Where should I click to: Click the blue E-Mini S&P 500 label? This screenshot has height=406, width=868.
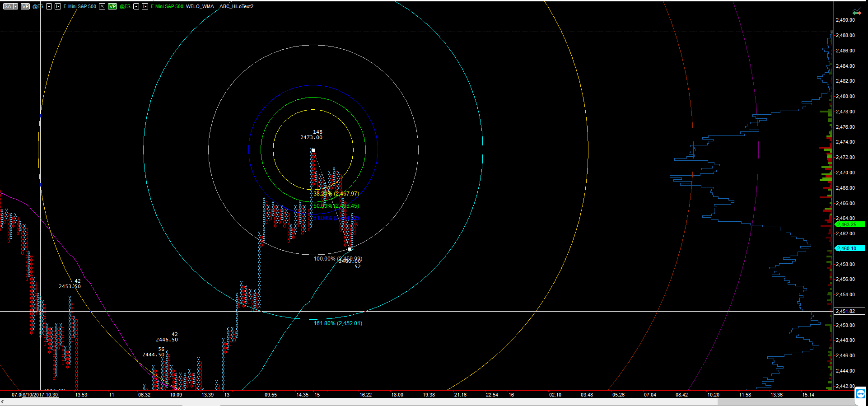pos(80,6)
